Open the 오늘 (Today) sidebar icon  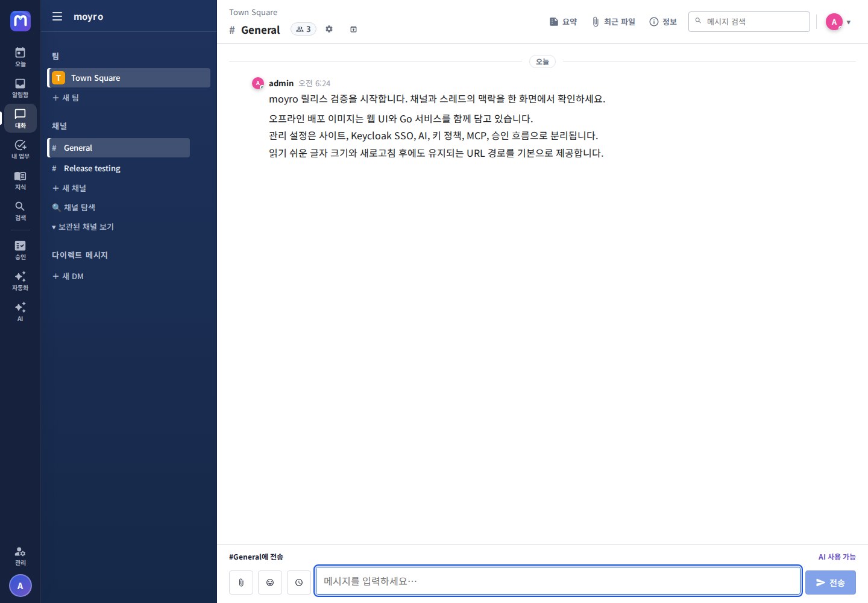[20, 57]
